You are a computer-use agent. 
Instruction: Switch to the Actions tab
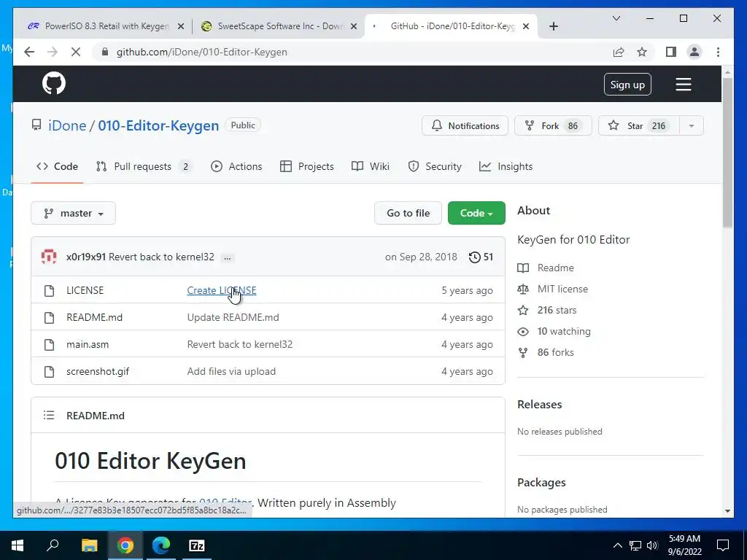pos(236,166)
